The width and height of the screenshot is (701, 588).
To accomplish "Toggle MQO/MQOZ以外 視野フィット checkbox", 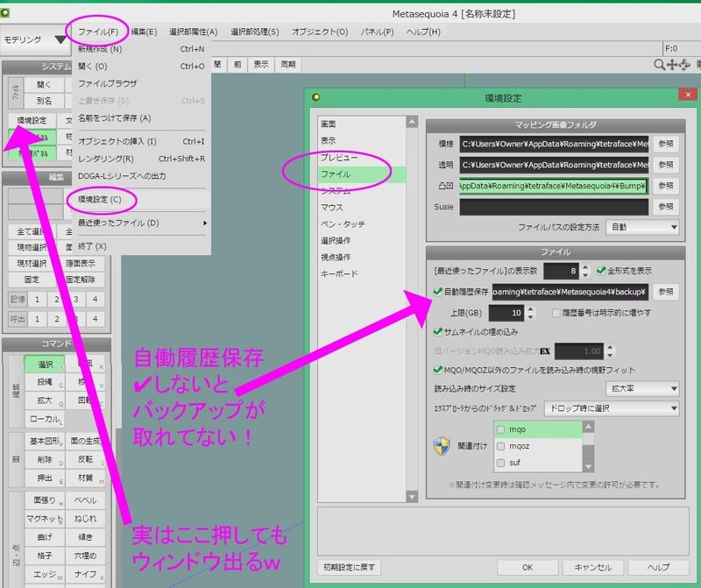I will [x=437, y=371].
